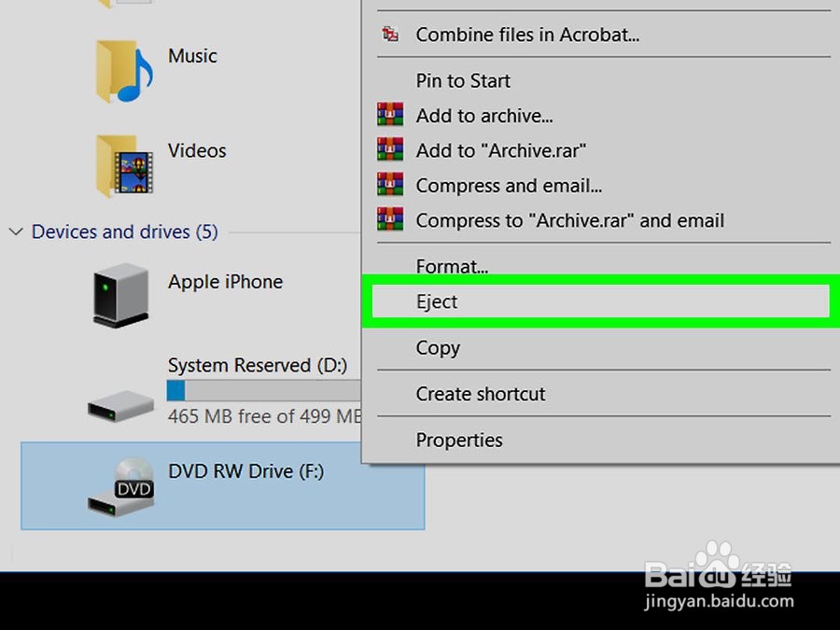Click the System Reserved drive usage bar
Image resolution: width=840 pixels, height=630 pixels.
click(x=263, y=390)
